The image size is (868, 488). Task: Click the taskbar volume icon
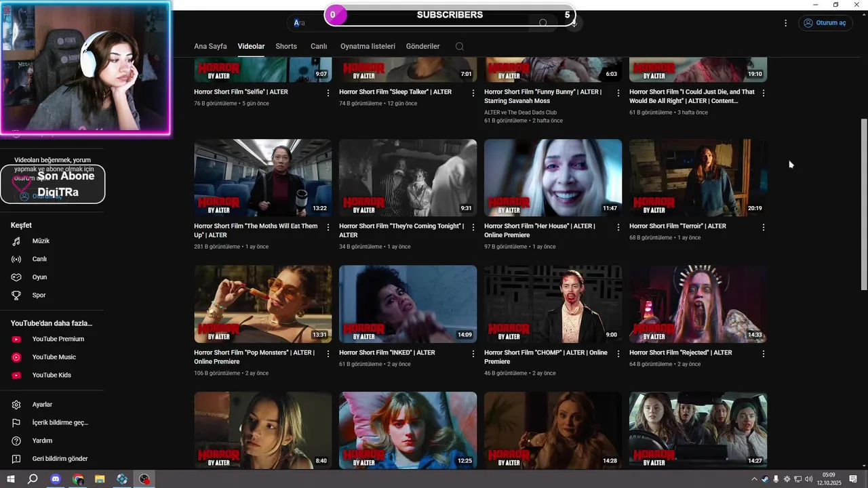pyautogui.click(x=808, y=479)
